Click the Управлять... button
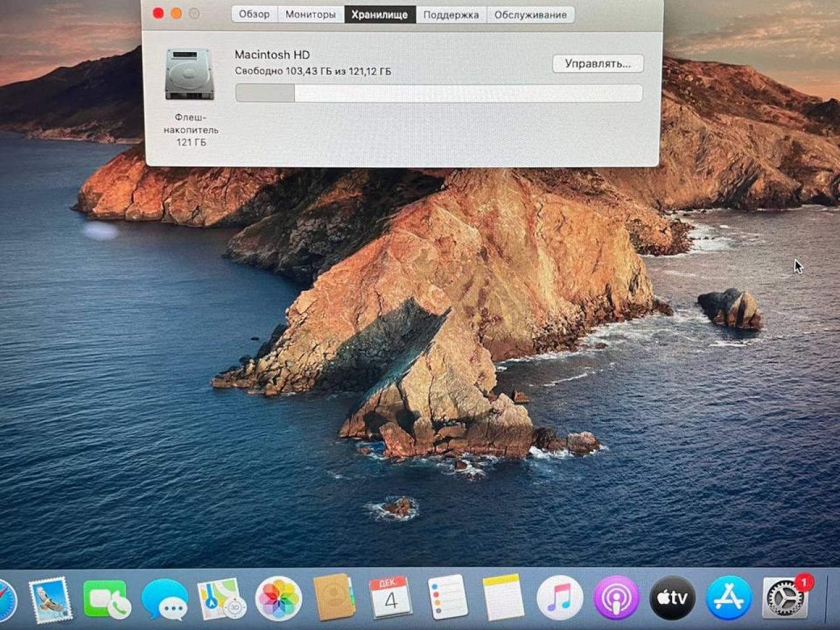 point(598,64)
